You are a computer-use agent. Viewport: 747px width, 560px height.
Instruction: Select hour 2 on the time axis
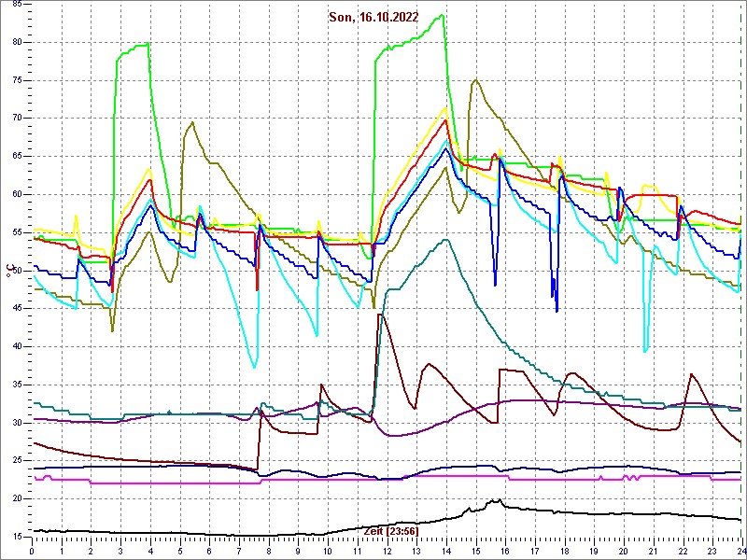click(x=91, y=553)
